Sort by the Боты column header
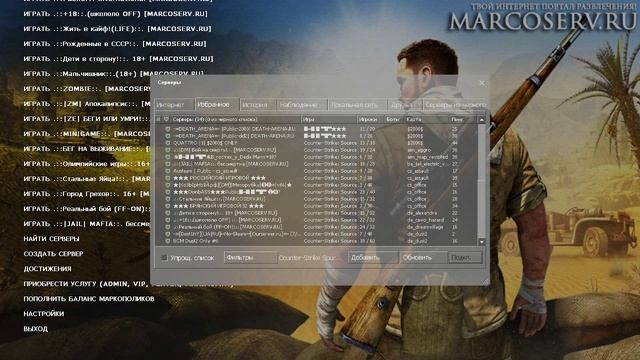Viewport: 640px width, 360px height. (394, 120)
